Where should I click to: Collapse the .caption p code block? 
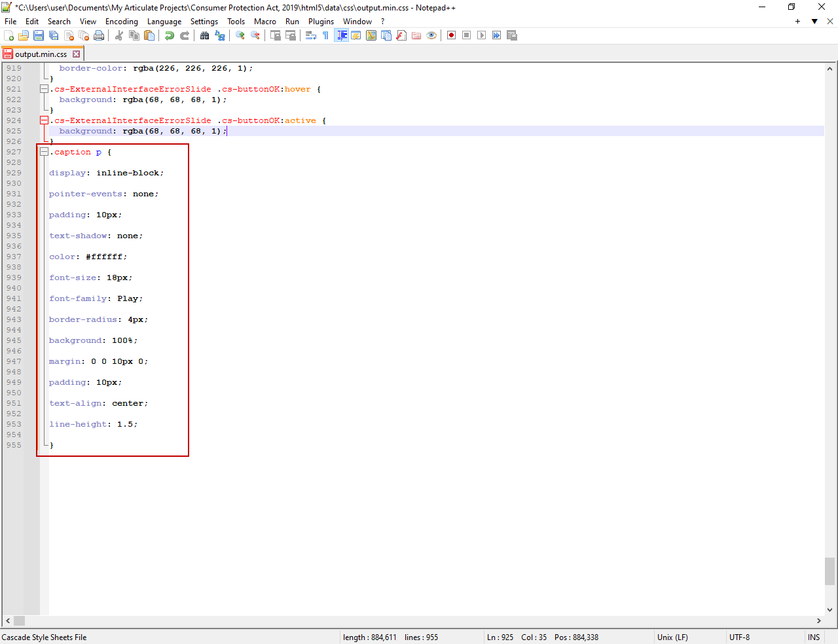tap(44, 152)
